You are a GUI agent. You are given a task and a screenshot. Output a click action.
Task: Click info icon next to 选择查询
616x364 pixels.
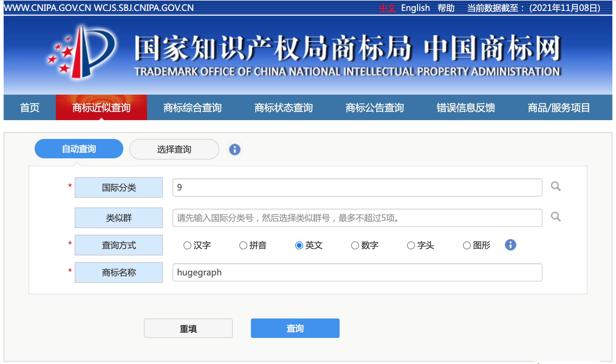[234, 149]
